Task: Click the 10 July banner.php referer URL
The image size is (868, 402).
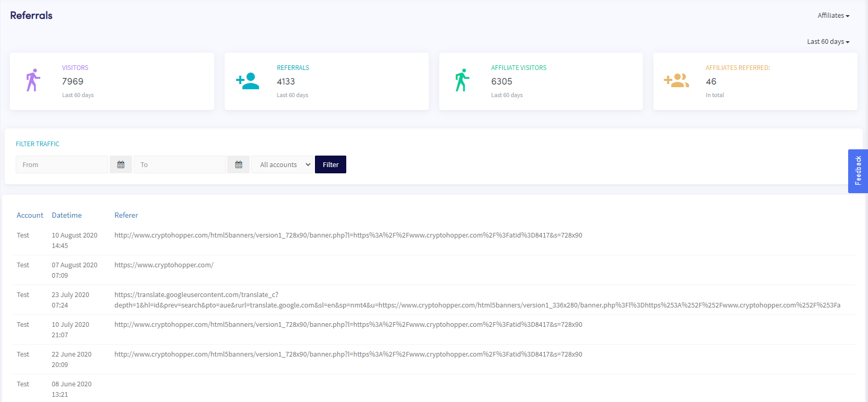Action: coord(348,325)
